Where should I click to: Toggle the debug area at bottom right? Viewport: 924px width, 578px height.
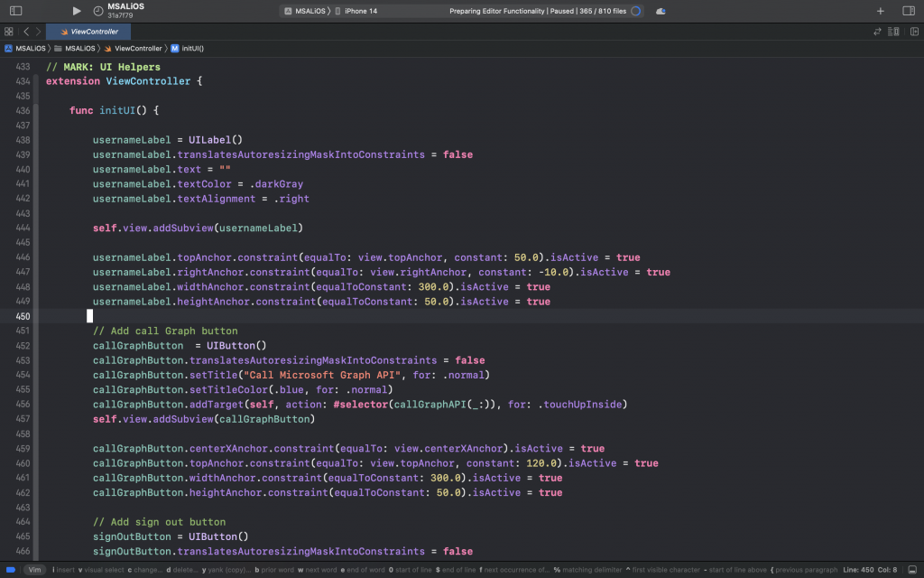[x=912, y=570]
